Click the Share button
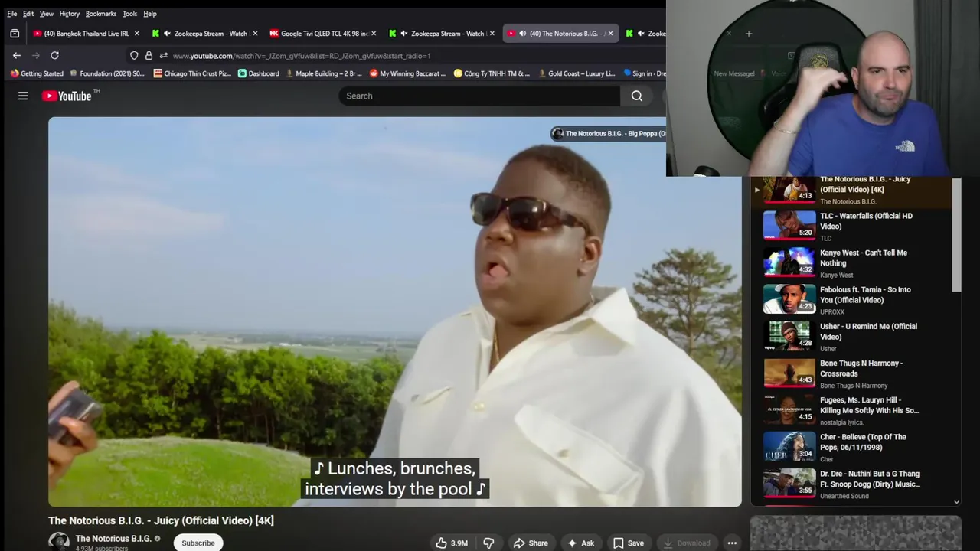 pos(531,543)
